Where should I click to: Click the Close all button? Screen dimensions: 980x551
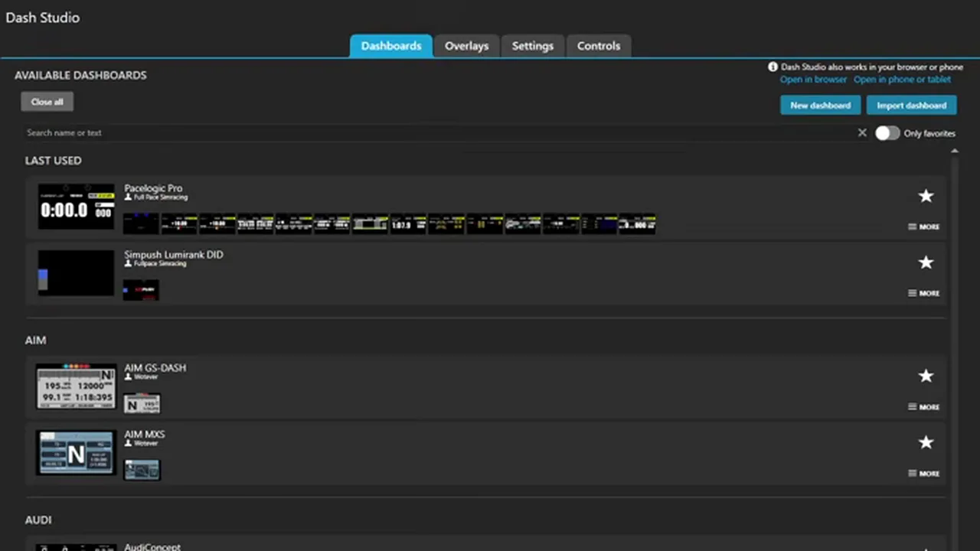[x=47, y=102]
